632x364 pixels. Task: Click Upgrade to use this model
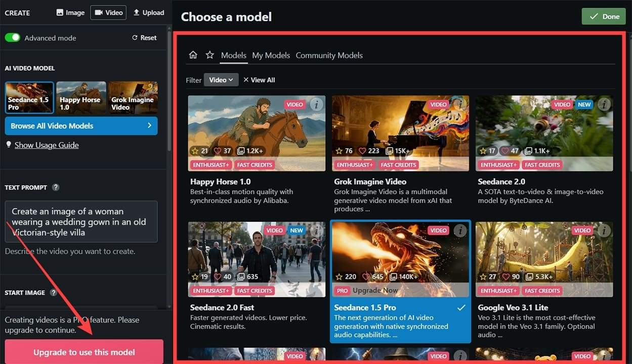84,352
